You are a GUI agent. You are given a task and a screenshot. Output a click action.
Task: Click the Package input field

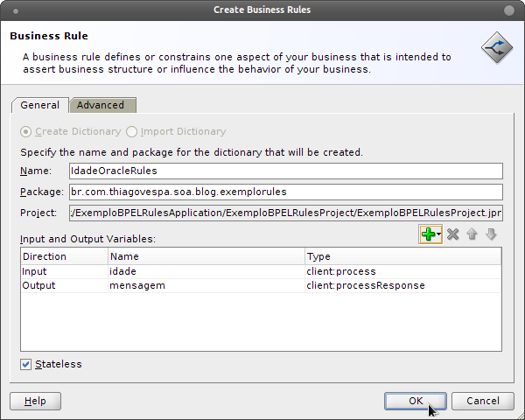[286, 192]
